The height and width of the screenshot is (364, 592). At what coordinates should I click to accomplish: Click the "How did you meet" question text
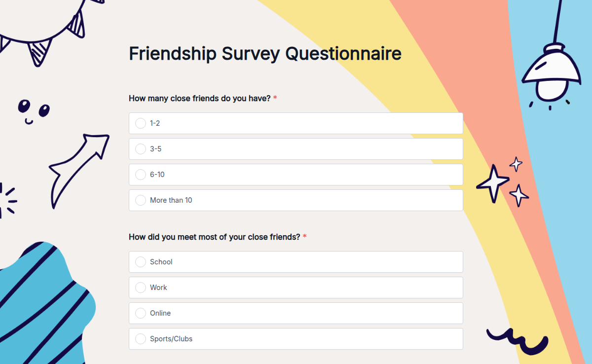[215, 237]
